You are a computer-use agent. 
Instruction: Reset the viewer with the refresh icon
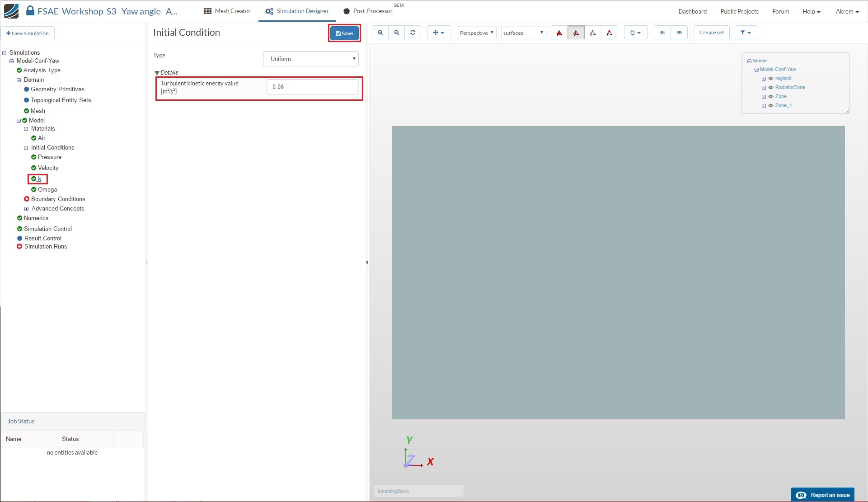tap(413, 33)
